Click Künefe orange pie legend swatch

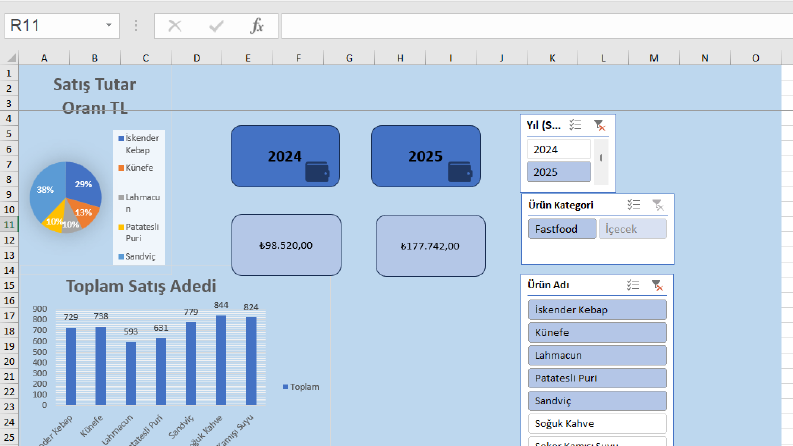121,168
